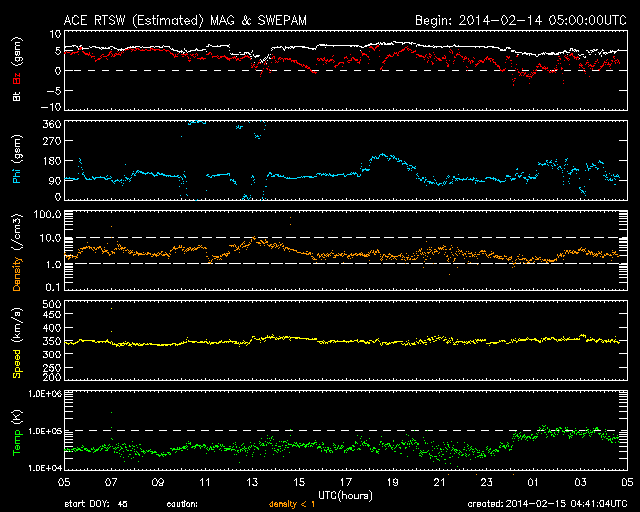The height and width of the screenshot is (512, 640).
Task: Click the green Temp (K) axis label
Action: pos(17,433)
